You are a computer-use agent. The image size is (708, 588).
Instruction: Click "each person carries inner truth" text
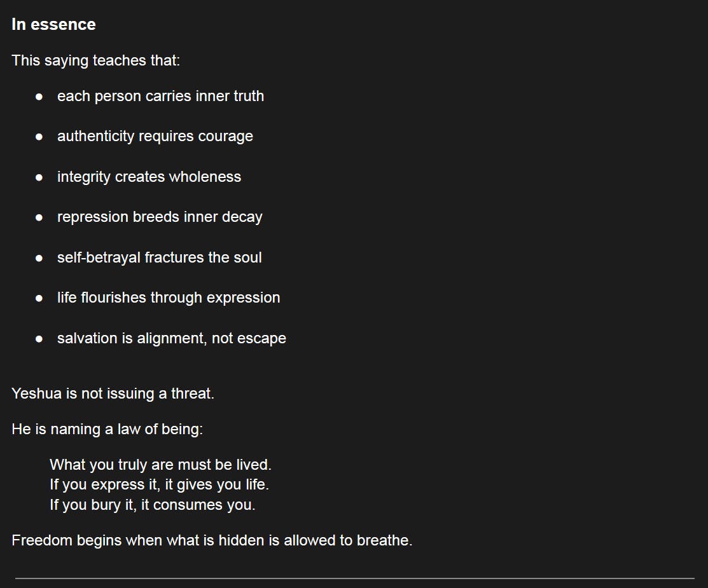point(160,96)
